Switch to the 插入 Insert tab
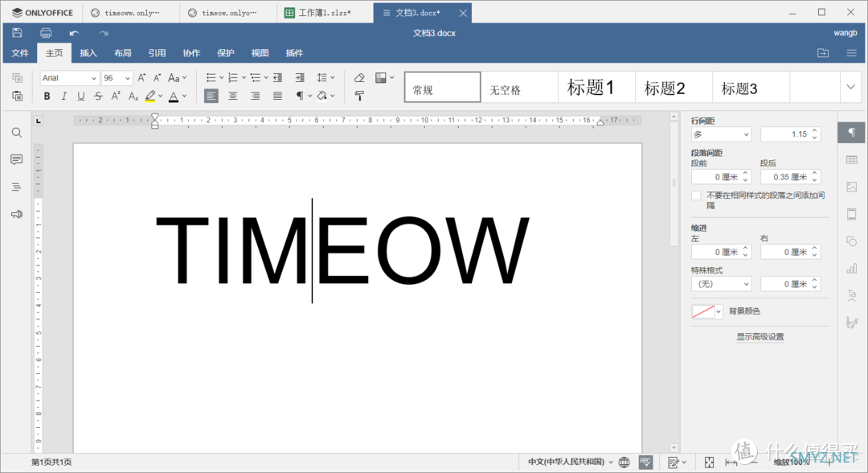The image size is (868, 473). coord(88,53)
